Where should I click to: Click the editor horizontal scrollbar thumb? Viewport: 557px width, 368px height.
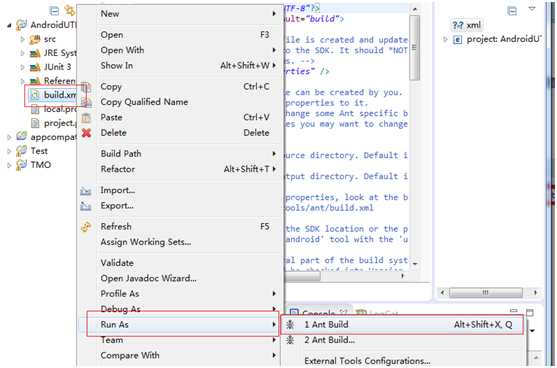[x=303, y=276]
